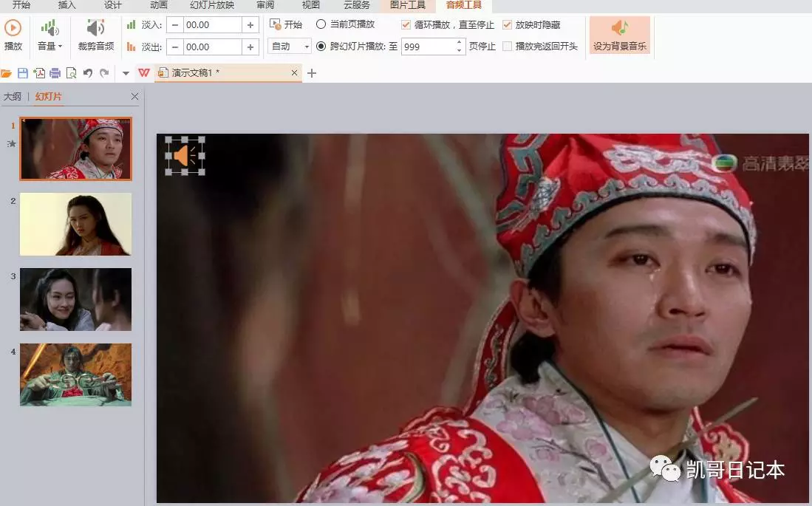Select slide 4 thumbnail

pos(76,375)
